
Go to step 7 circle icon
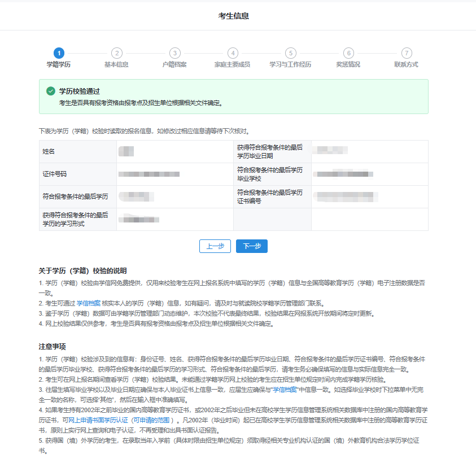407,53
